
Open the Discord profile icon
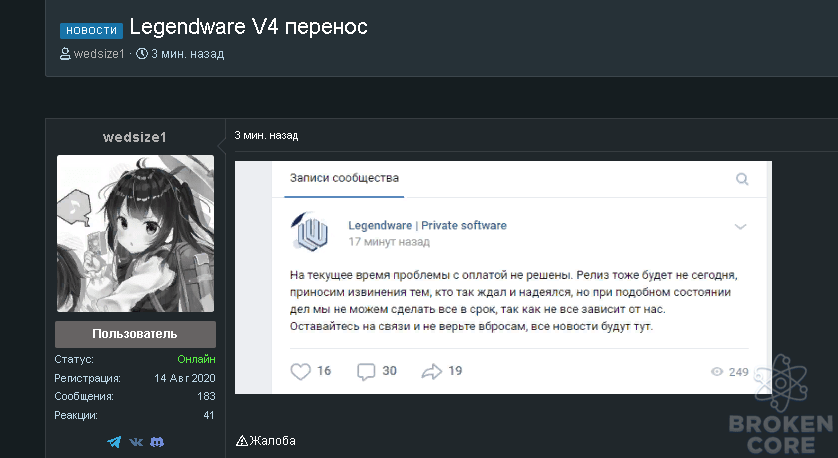pyautogui.click(x=157, y=442)
